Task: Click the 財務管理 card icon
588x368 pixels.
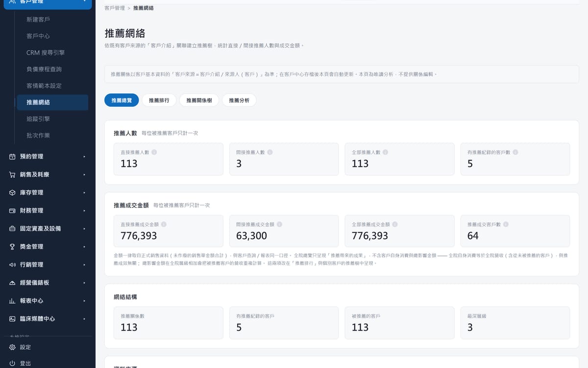Action: tap(12, 210)
